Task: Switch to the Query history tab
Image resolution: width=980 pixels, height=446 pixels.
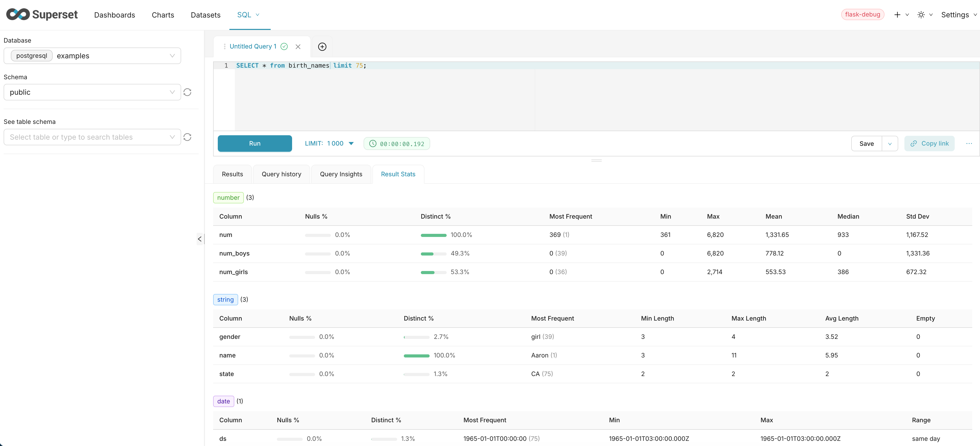Action: point(281,174)
